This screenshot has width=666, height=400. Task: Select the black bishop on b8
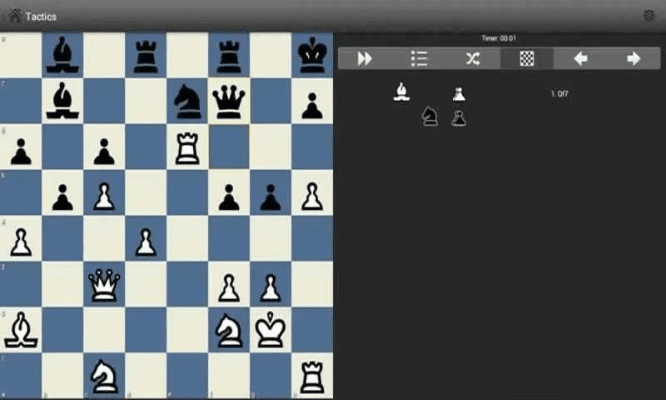62,55
